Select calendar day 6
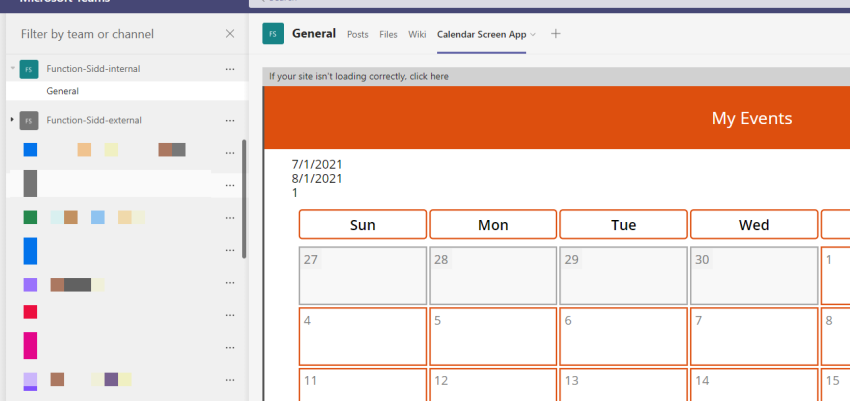 tap(623, 337)
